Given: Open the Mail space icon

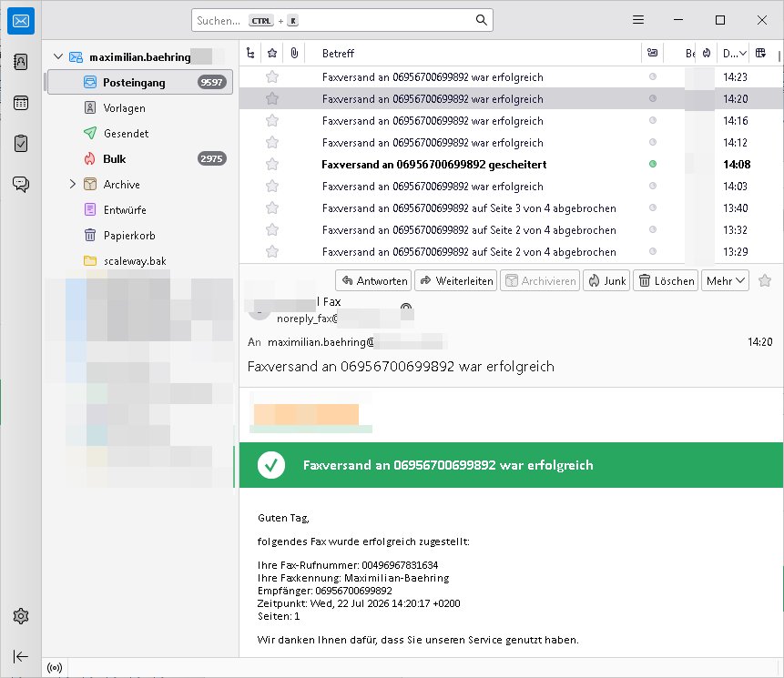Looking at the screenshot, I should [21, 21].
